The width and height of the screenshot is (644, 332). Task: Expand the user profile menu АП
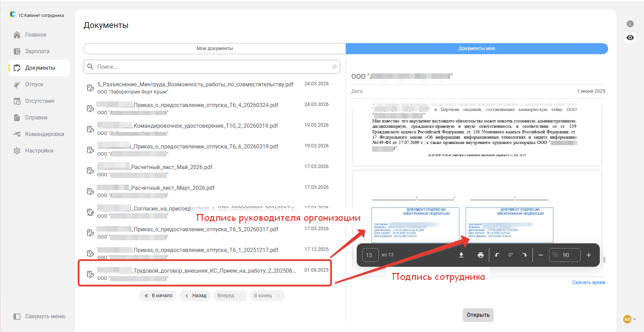click(x=629, y=319)
